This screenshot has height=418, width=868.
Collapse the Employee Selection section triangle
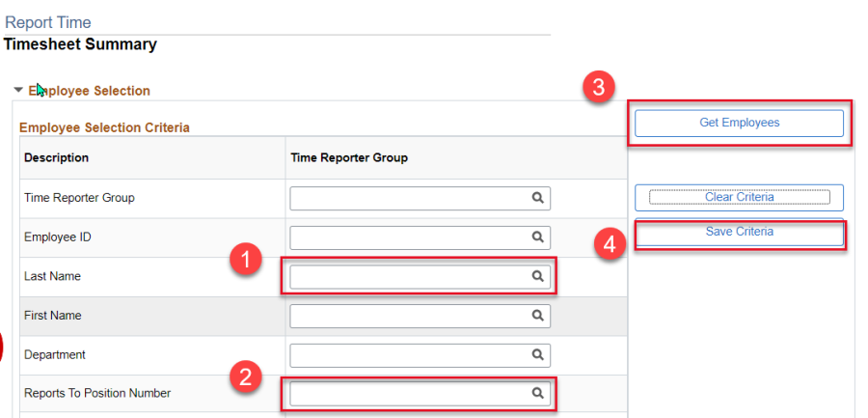coord(19,90)
